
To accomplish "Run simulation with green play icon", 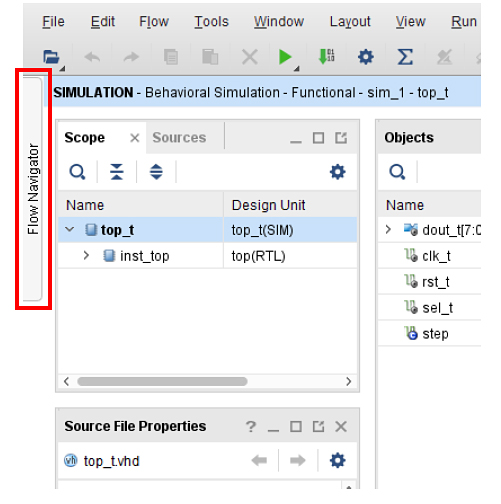I will tap(285, 57).
